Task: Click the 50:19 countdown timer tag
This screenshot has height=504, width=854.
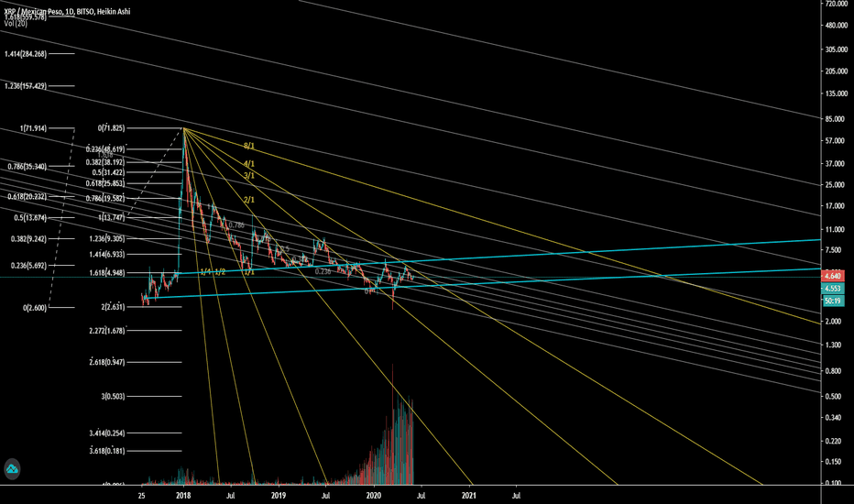Action: (x=833, y=301)
